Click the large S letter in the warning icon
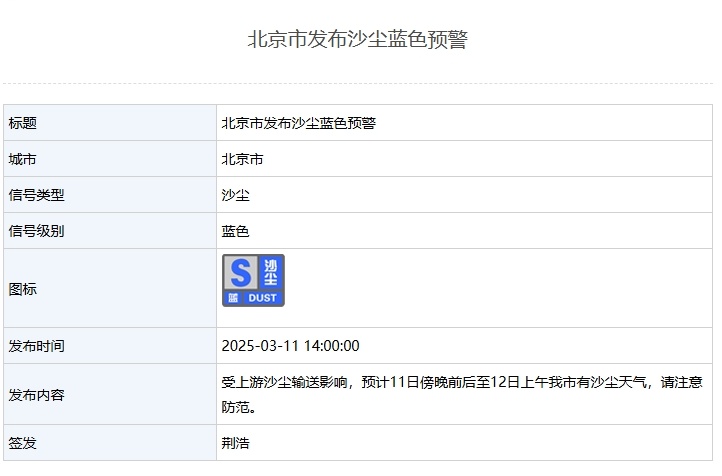 (240, 272)
